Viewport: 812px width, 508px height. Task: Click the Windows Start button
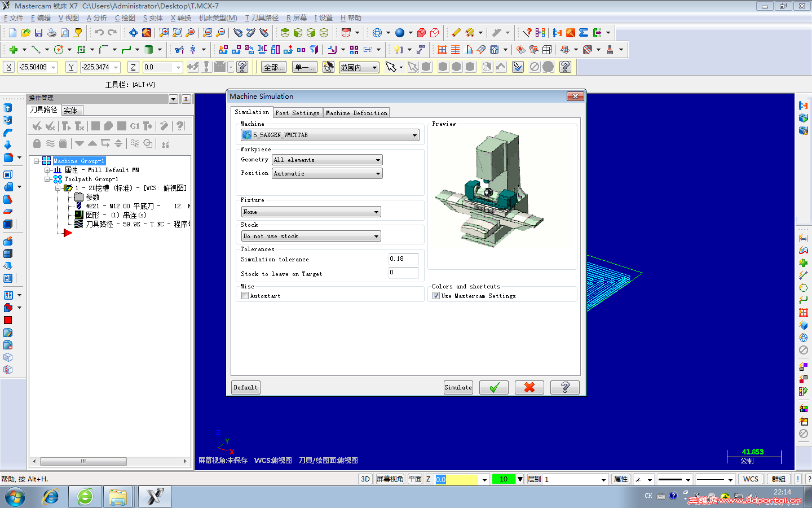(15, 497)
